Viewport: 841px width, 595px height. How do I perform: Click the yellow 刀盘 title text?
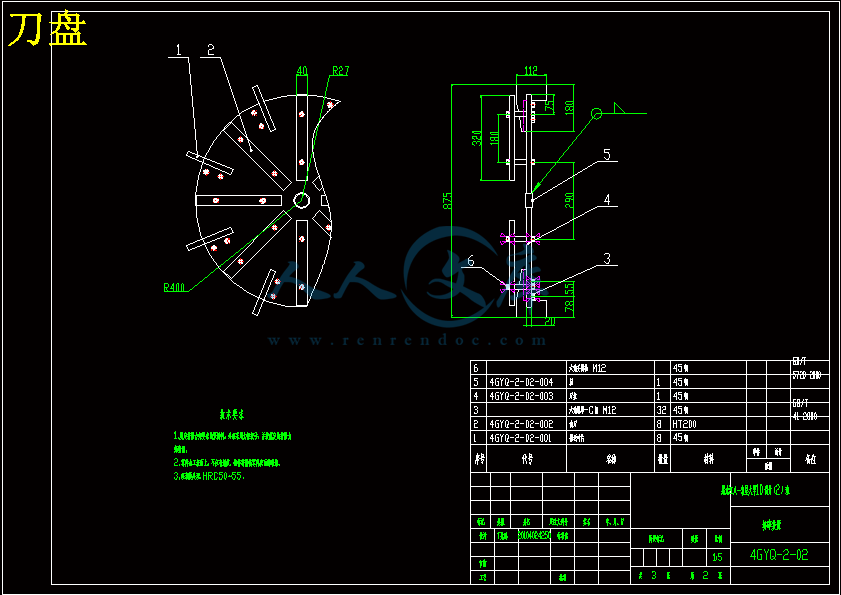[x=48, y=30]
